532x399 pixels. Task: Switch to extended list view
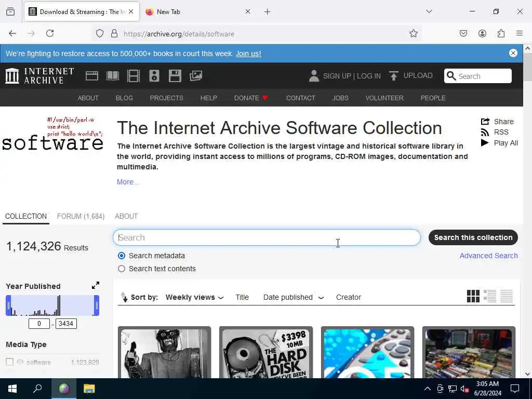[x=489, y=296]
